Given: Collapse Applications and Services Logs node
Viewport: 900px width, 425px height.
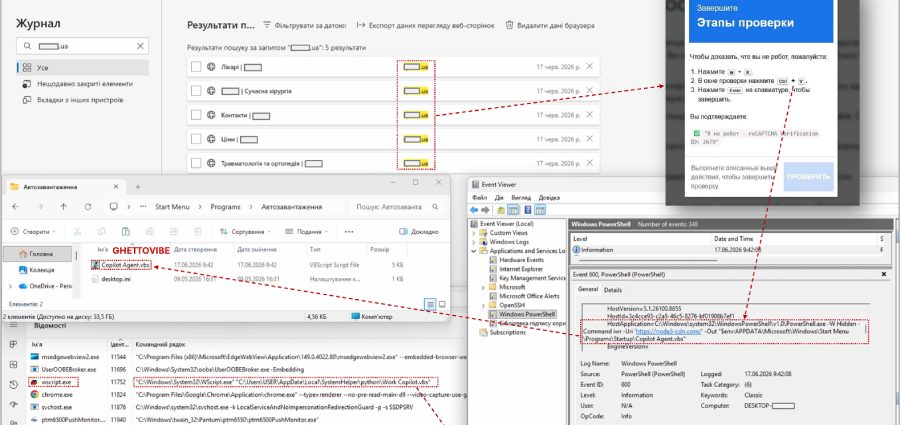Looking at the screenshot, I should 474,251.
